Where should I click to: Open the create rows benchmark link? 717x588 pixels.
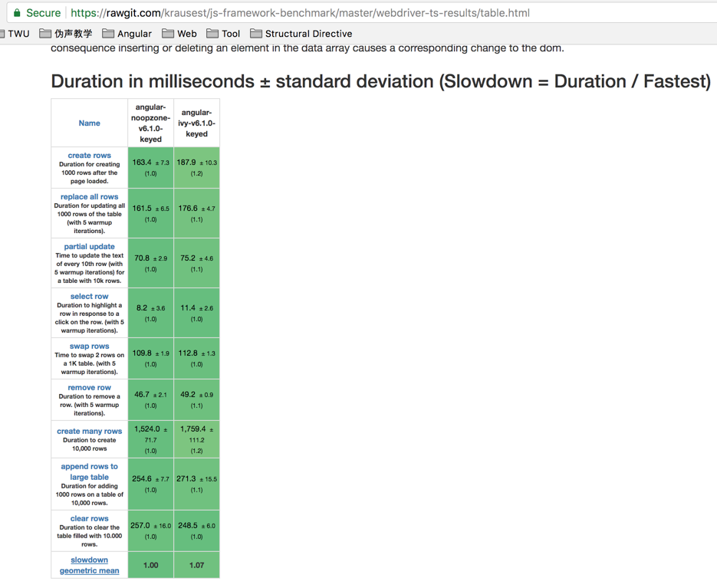pyautogui.click(x=89, y=156)
